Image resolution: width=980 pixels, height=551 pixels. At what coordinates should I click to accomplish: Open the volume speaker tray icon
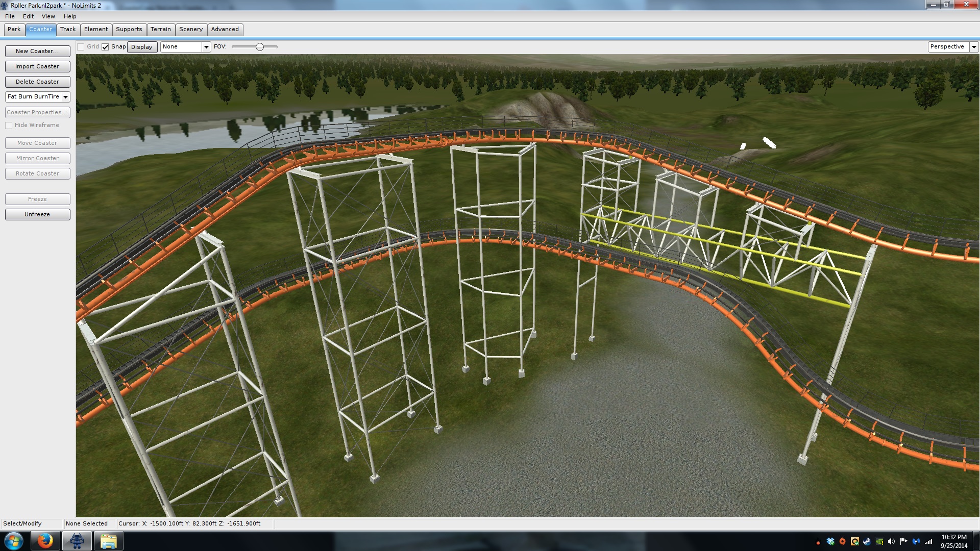891,541
